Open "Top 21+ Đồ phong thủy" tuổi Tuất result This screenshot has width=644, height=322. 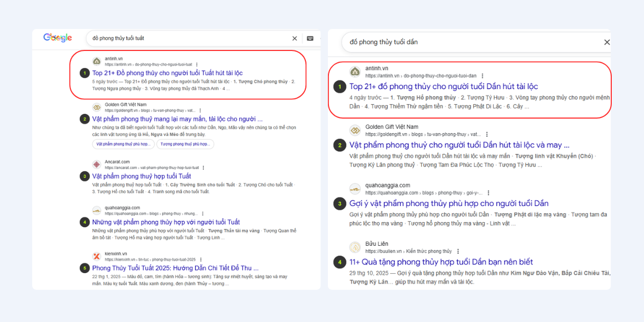point(167,73)
